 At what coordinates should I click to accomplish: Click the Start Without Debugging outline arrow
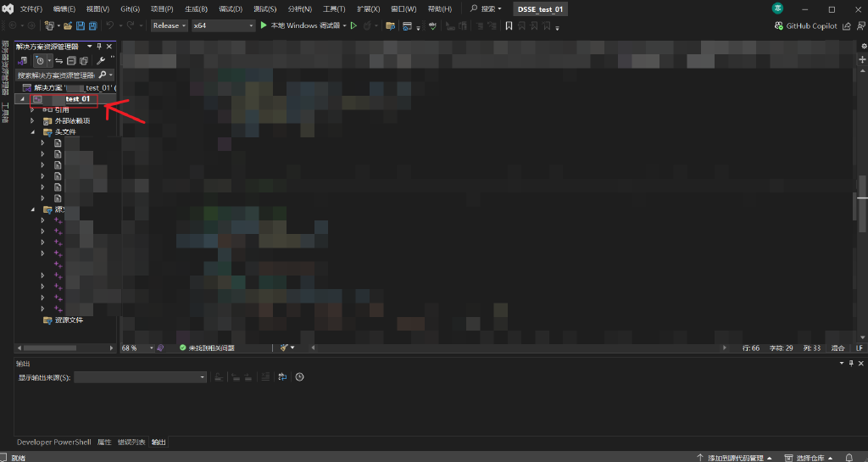354,25
